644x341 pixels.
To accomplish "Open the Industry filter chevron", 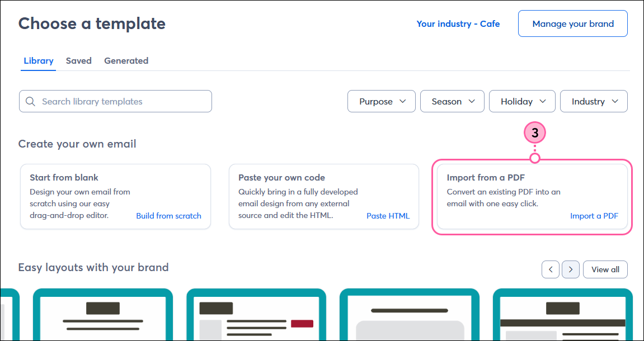I will 614,101.
